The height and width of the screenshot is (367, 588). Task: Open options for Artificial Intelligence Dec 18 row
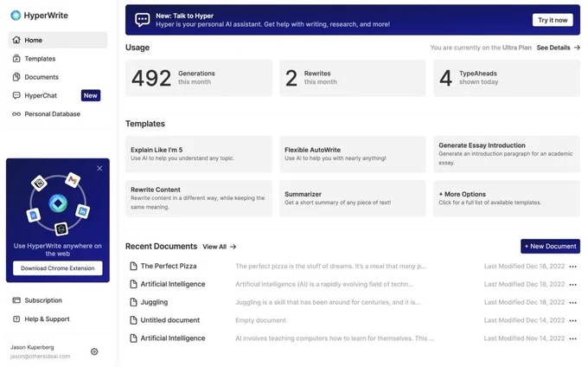pos(572,285)
